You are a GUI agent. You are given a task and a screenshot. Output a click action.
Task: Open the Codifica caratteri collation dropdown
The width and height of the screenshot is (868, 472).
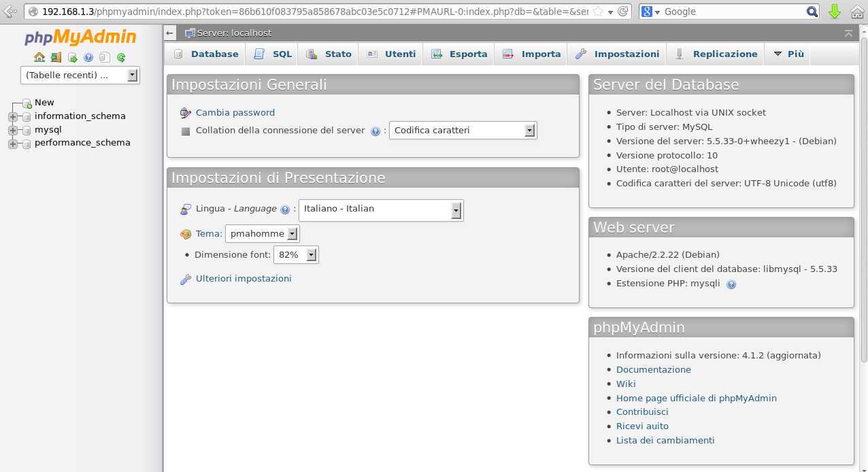coord(463,131)
